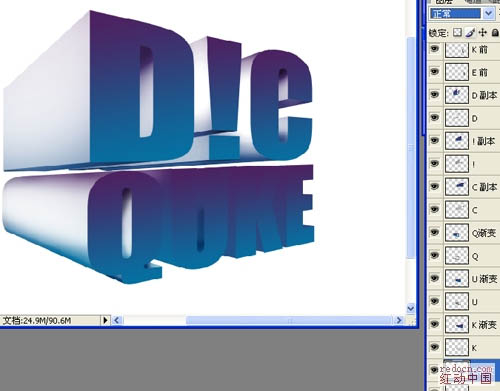Click the horizontal scrollbar right arrow
This screenshot has width=500, height=391.
(399, 320)
